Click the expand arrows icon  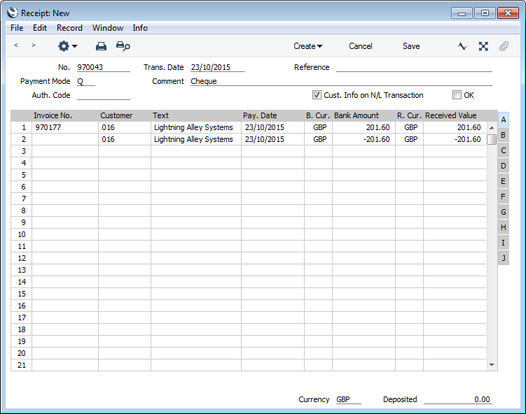click(483, 46)
